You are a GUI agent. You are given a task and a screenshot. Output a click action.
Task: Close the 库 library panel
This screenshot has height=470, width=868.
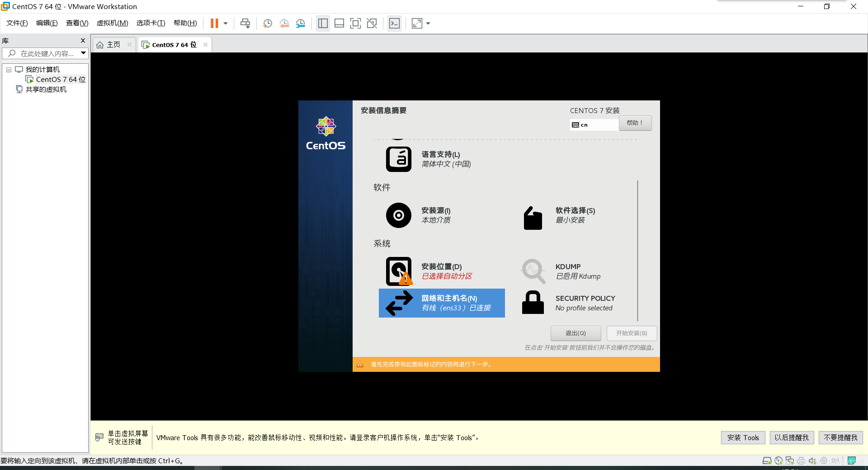click(83, 40)
